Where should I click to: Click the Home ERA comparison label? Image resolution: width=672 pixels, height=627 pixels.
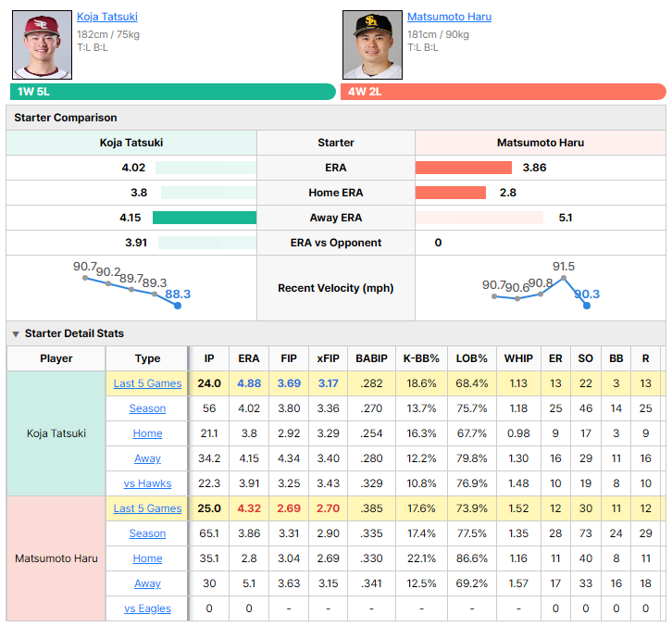coord(336,193)
